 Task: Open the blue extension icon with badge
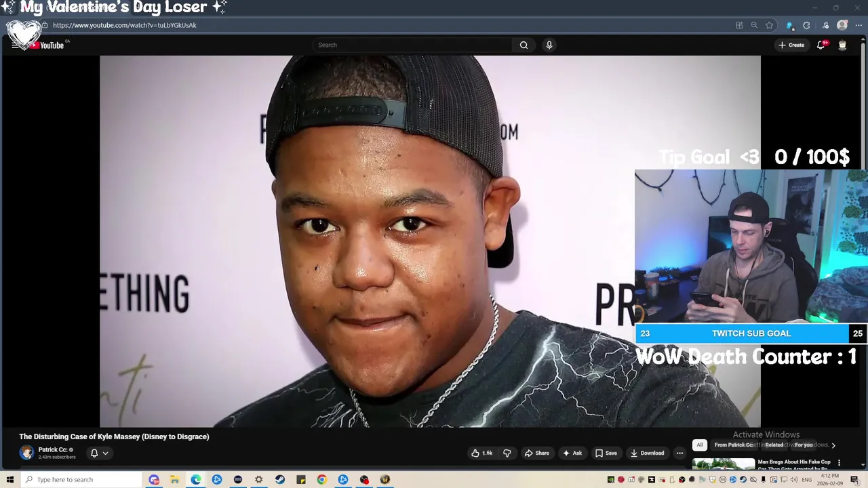(789, 25)
